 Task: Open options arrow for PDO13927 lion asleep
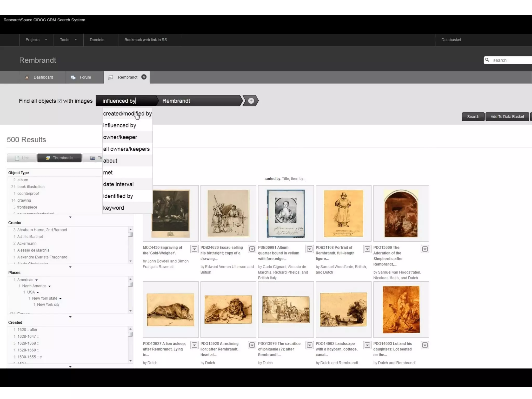tap(194, 345)
